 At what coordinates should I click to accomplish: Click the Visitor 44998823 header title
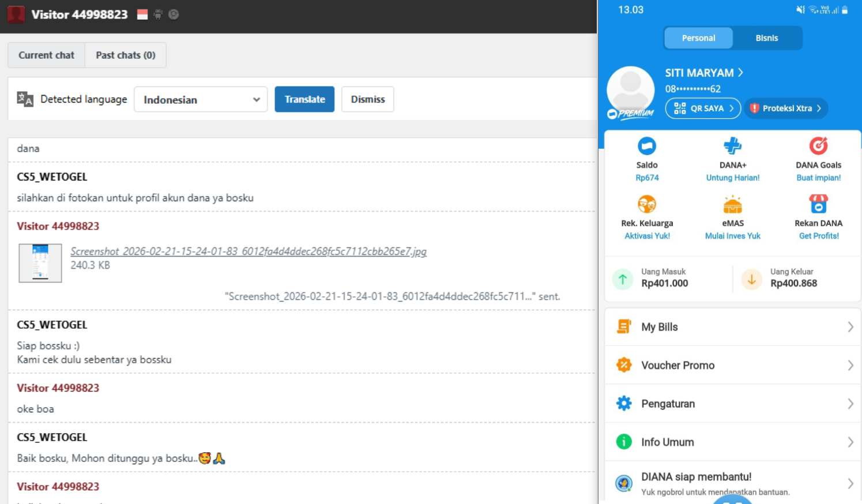(80, 14)
